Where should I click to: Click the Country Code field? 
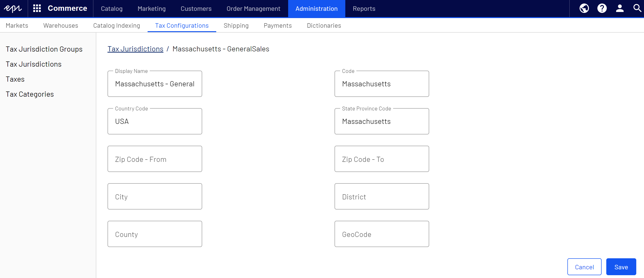click(x=155, y=122)
